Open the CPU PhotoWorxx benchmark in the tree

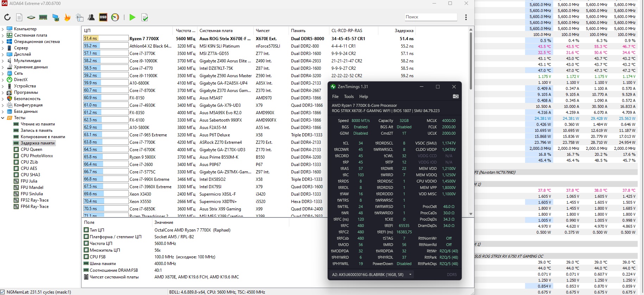[x=37, y=156]
